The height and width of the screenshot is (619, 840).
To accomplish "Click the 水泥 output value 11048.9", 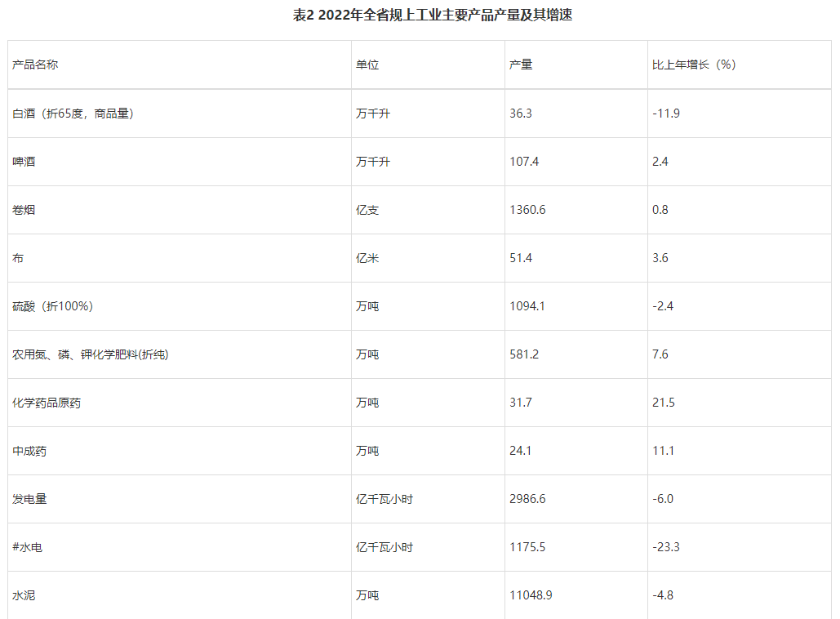I will click(531, 595).
